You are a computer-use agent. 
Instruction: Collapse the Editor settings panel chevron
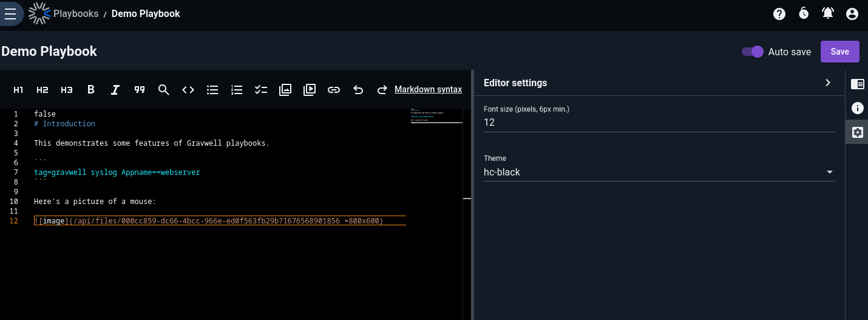828,83
